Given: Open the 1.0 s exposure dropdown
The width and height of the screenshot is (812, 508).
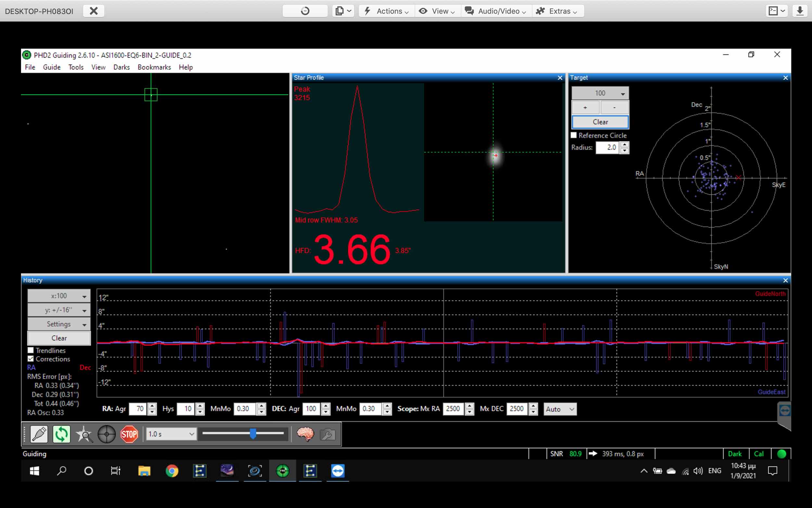Looking at the screenshot, I should pyautogui.click(x=171, y=434).
